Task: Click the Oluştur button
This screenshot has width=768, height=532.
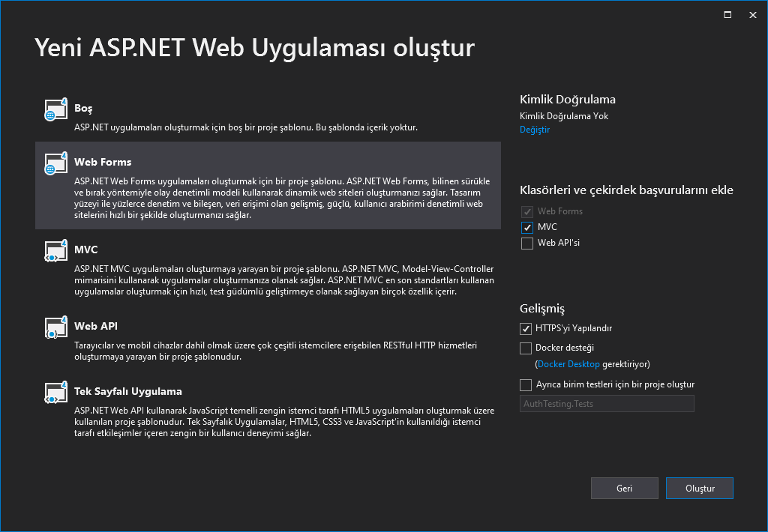Action: click(x=700, y=489)
